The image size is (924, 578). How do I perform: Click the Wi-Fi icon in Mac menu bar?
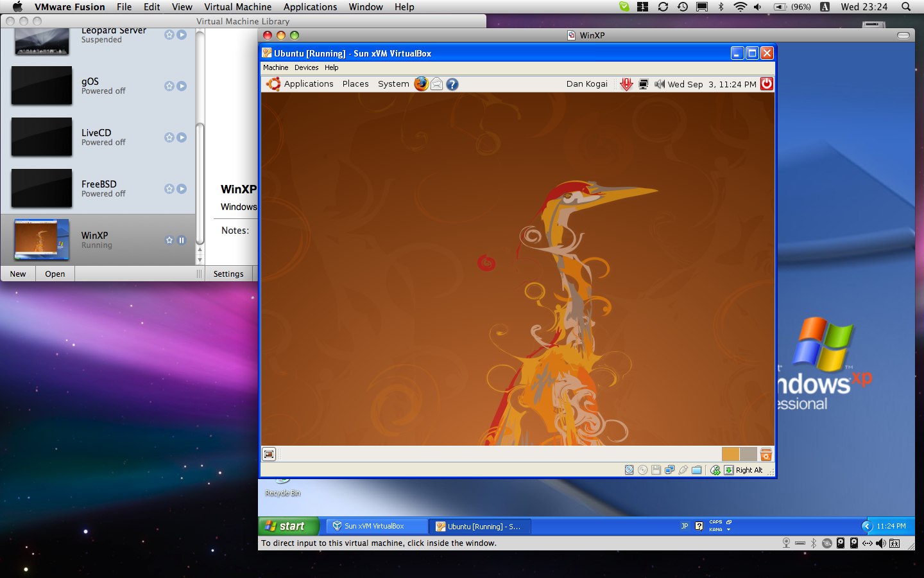740,6
